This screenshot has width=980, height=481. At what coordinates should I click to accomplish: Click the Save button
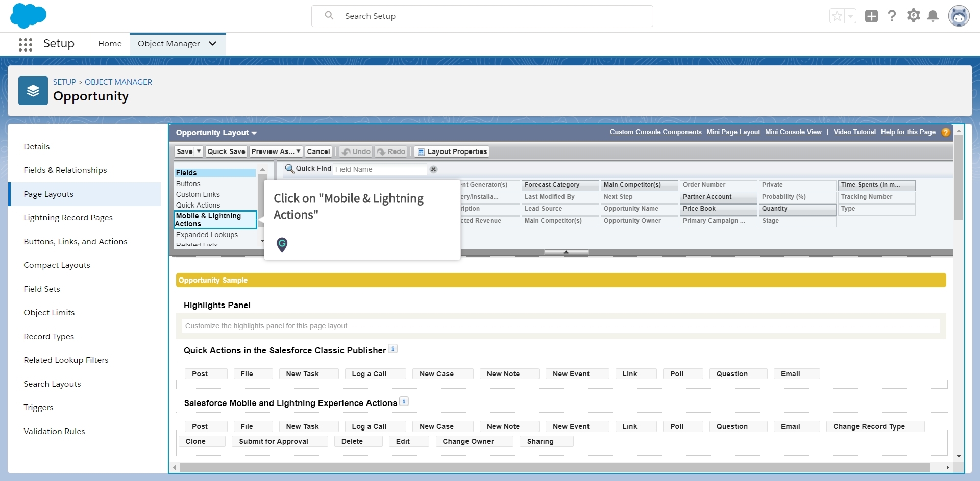184,151
